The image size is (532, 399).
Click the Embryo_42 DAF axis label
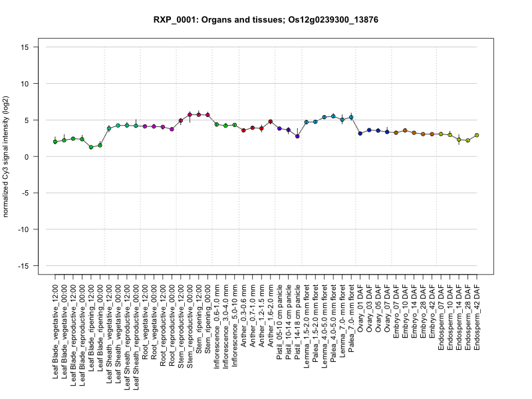click(x=432, y=311)
